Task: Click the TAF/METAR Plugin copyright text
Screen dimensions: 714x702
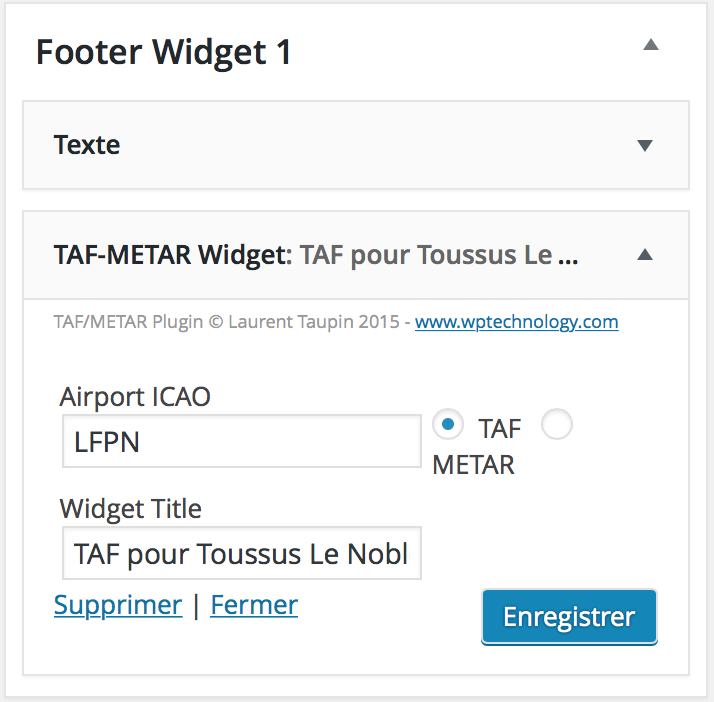Action: (x=230, y=322)
